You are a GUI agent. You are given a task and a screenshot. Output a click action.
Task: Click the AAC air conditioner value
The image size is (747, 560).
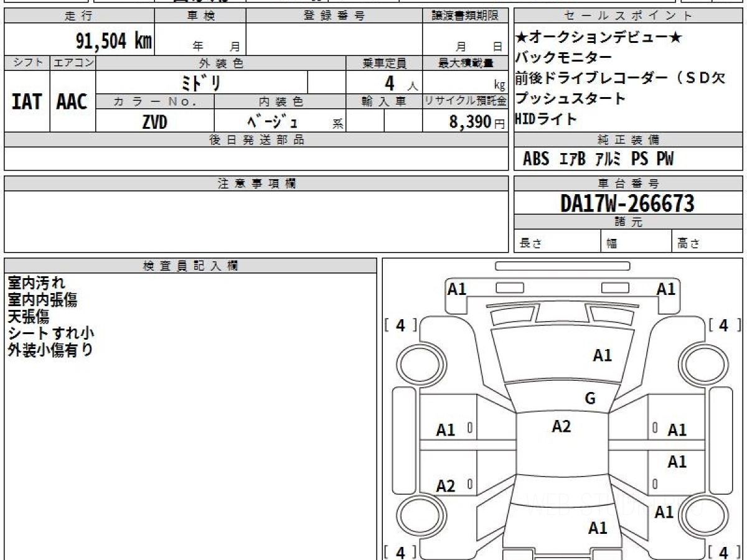pos(72,102)
